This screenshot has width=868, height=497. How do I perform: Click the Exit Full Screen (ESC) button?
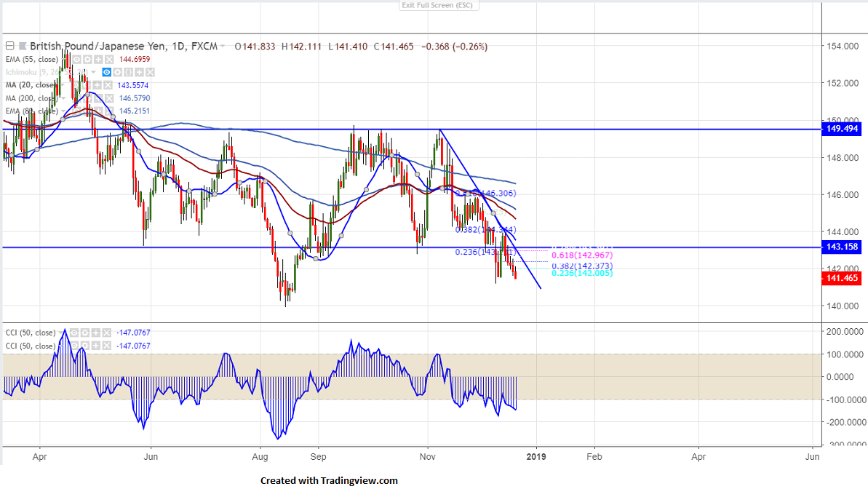[x=438, y=5]
